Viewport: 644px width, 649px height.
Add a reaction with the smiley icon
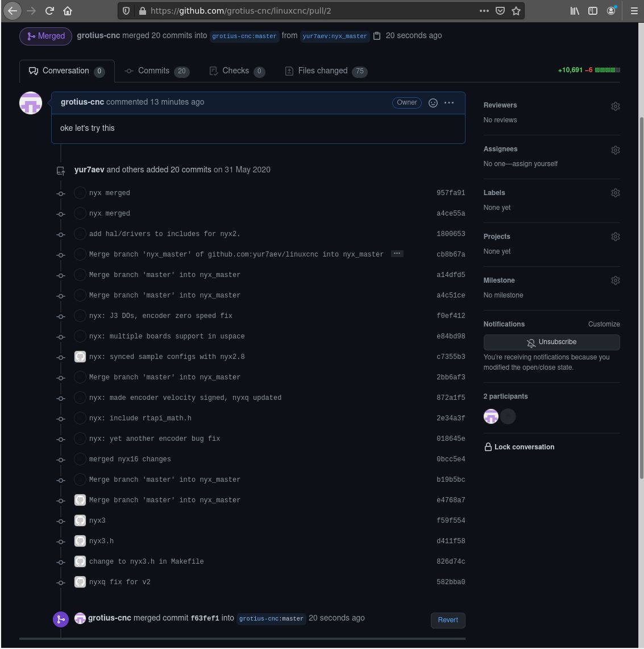tap(433, 103)
